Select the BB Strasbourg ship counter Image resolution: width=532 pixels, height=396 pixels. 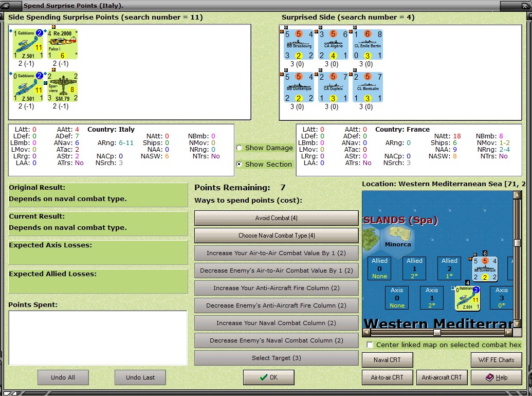point(299,44)
